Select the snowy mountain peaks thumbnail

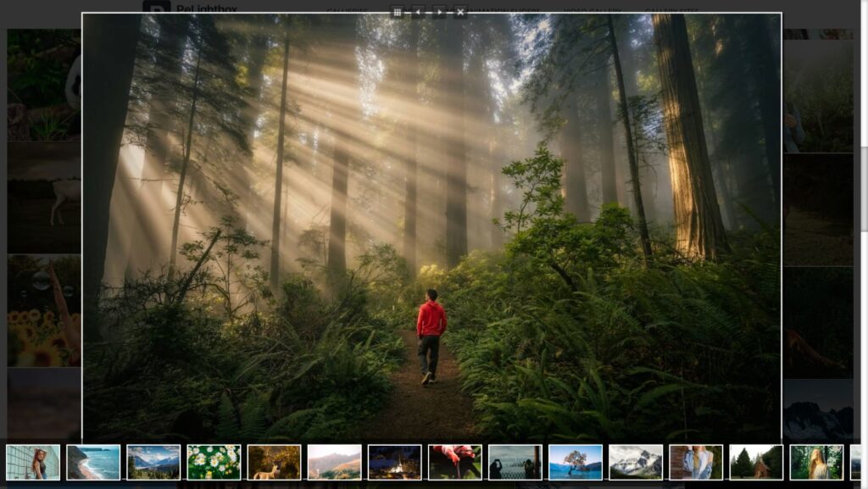635,463
